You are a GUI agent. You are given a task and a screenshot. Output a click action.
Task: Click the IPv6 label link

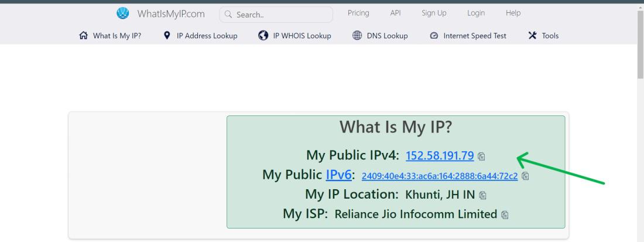339,175
